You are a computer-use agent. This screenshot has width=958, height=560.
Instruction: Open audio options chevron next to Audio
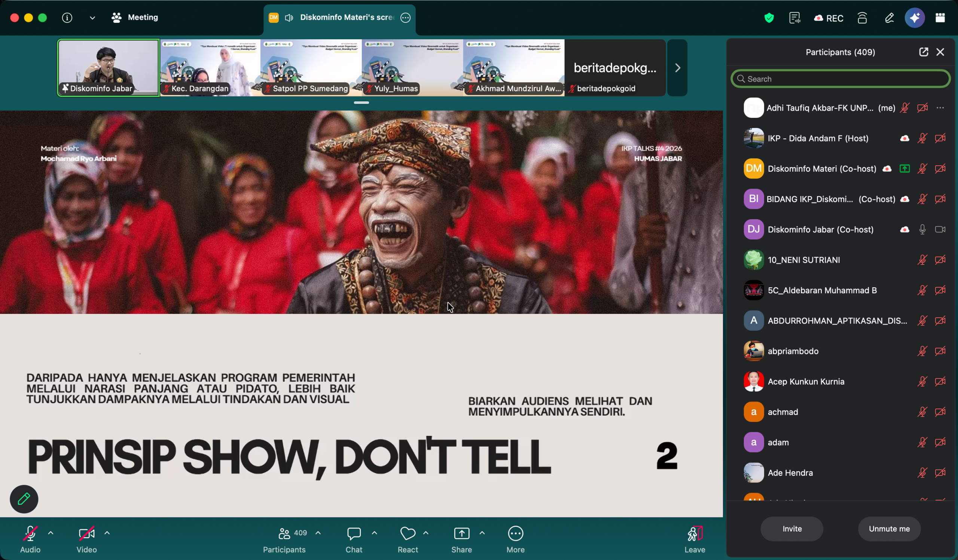[51, 533]
